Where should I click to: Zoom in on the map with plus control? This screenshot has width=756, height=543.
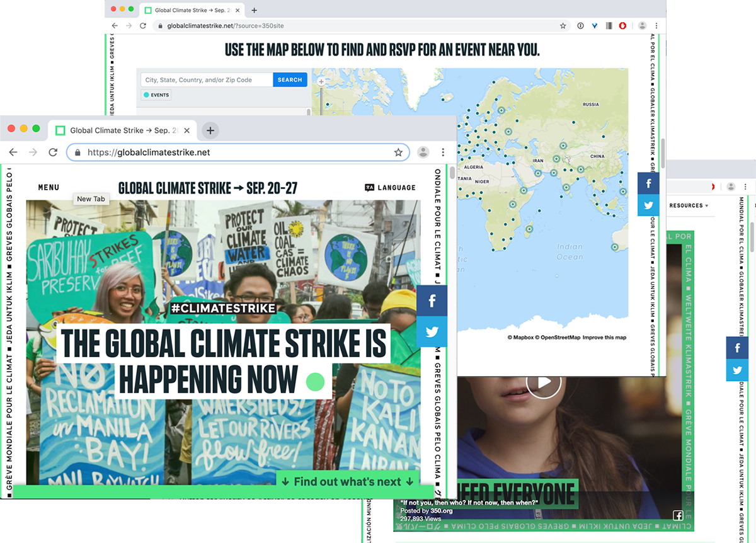321,82
